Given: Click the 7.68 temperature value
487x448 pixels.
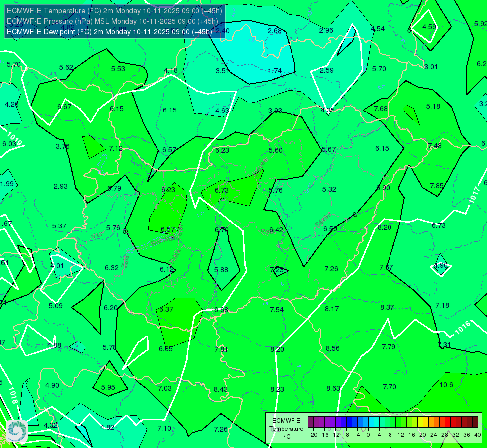Looking at the screenshot, I should coord(381,109).
